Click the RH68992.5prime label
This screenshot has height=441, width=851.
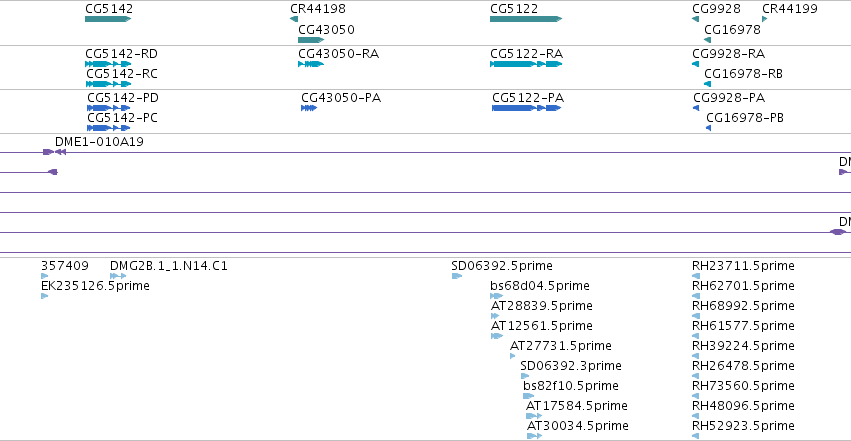pos(743,306)
